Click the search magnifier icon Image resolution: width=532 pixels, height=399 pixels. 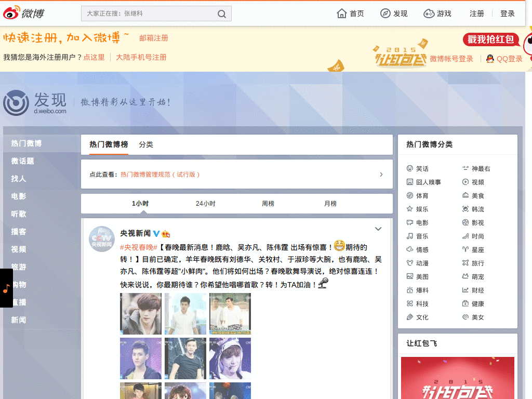(x=221, y=14)
